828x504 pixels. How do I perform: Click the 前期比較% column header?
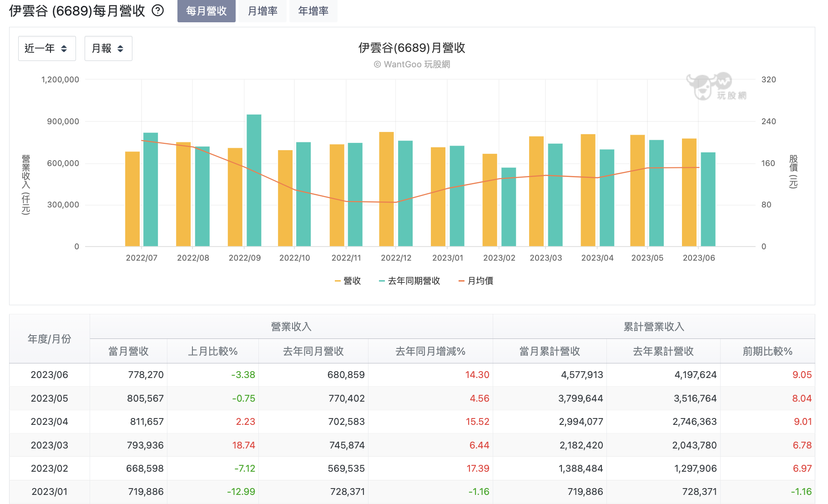[x=767, y=351]
